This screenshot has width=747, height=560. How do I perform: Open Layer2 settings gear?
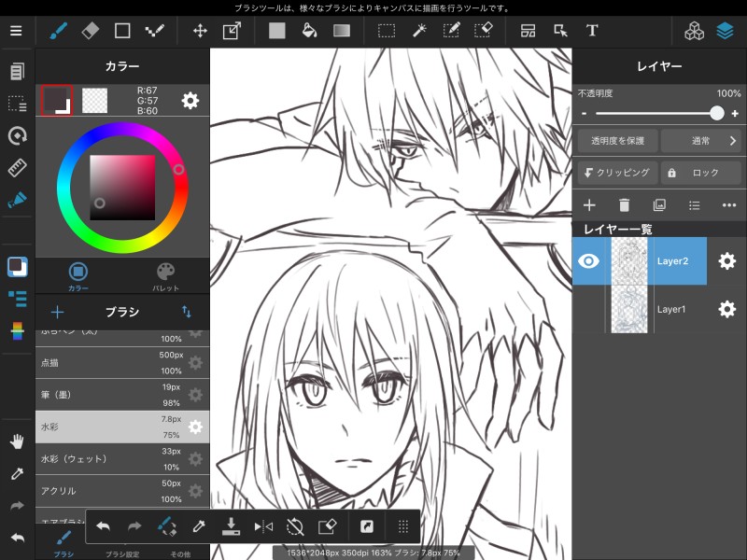[727, 261]
